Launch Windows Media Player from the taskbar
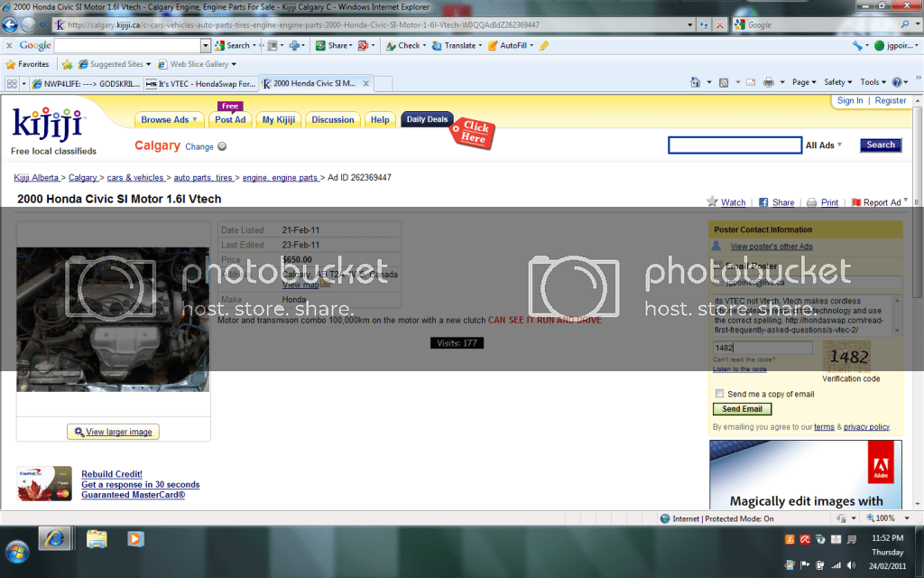Viewport: 924px width, 578px height. click(135, 539)
